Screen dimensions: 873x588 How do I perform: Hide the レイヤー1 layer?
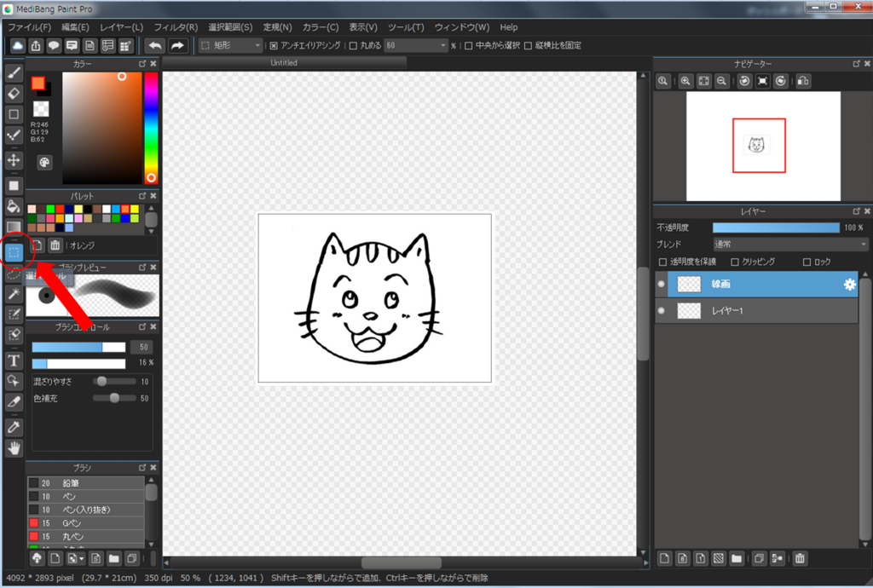click(662, 311)
